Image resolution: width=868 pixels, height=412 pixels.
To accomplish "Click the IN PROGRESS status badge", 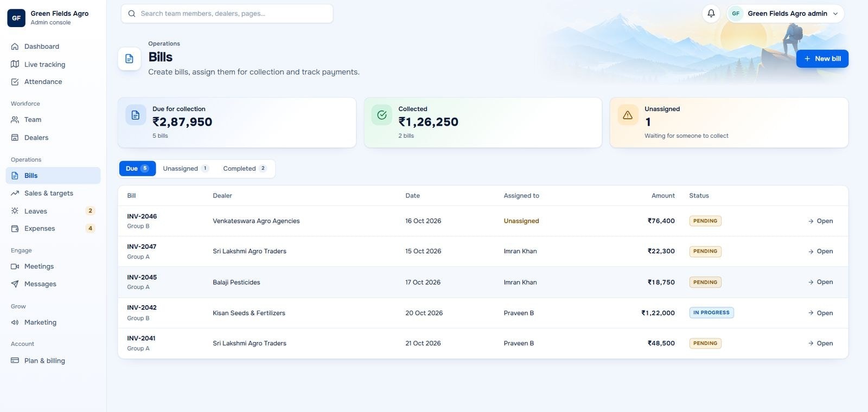I will point(711,313).
